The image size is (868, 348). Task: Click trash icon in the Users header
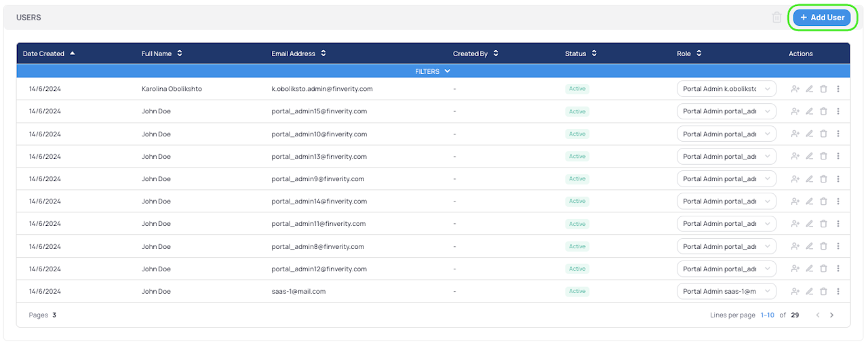point(777,18)
